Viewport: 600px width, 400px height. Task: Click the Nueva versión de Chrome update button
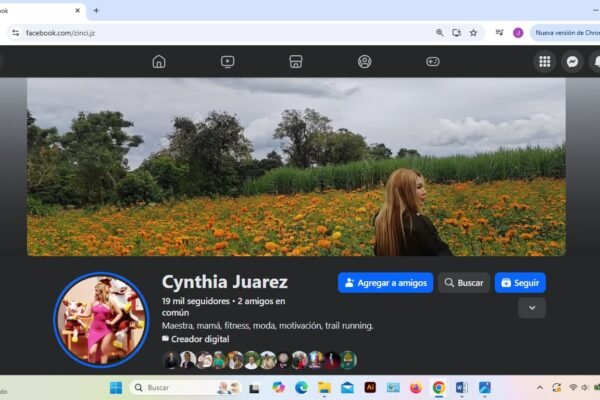coord(565,32)
